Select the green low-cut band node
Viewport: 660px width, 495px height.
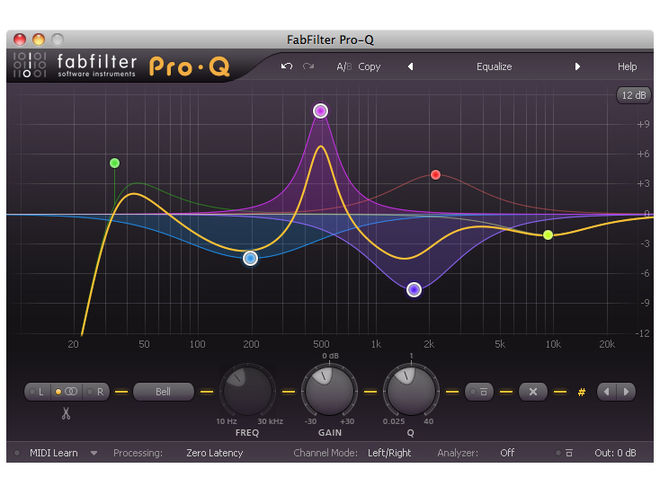[x=114, y=163]
